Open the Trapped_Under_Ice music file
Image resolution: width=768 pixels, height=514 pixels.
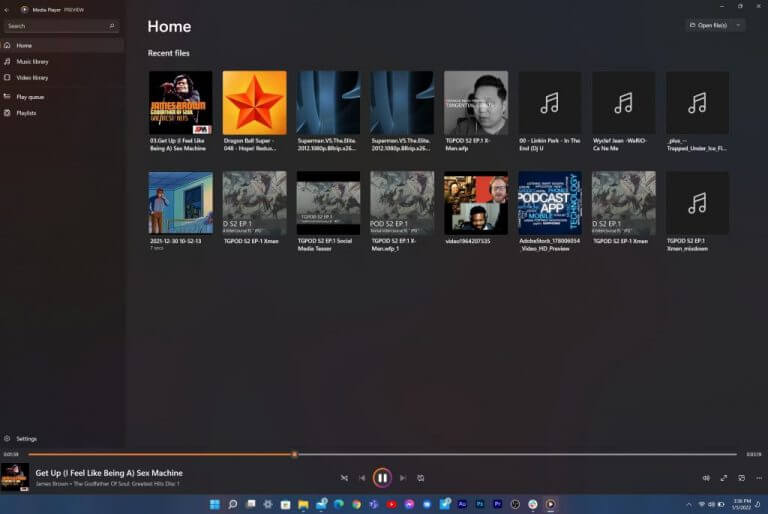click(697, 102)
